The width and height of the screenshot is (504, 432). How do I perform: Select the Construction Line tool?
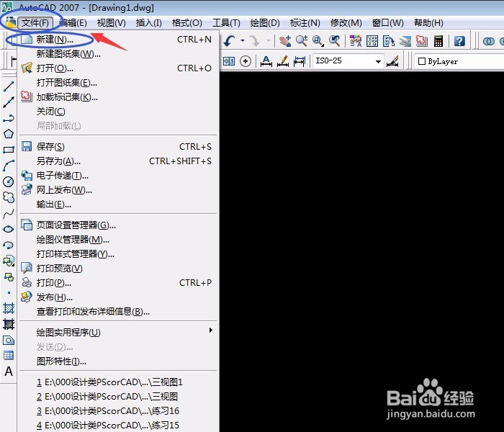pos(9,102)
